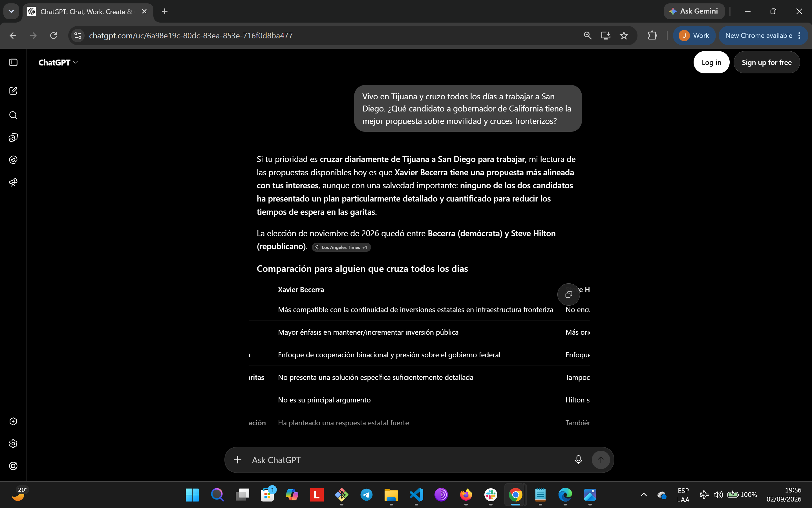The height and width of the screenshot is (508, 812).
Task: Go back to the previous page
Action: click(13, 36)
